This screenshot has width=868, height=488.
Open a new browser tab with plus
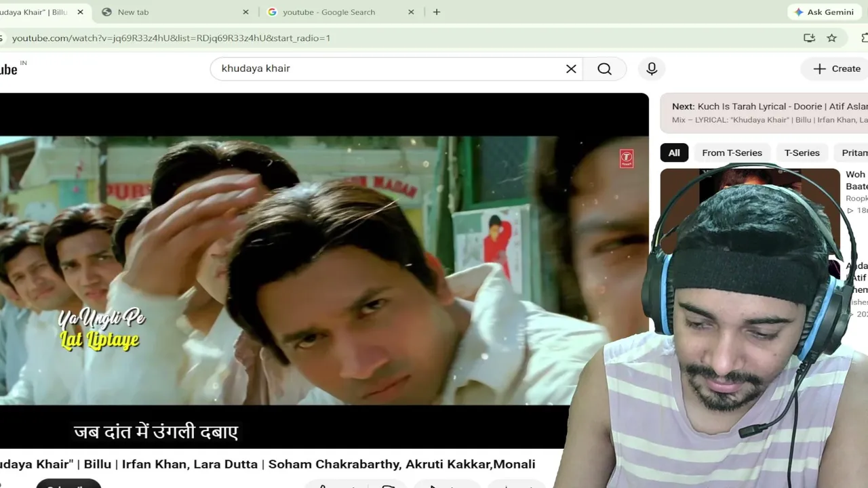click(x=437, y=12)
